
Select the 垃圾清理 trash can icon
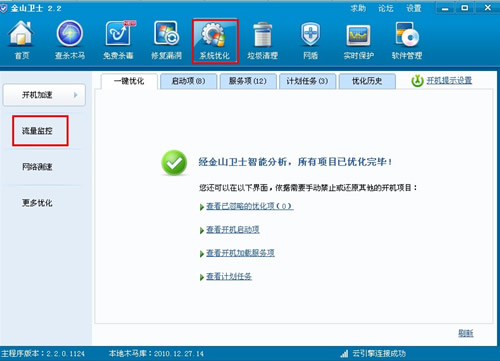point(262,34)
